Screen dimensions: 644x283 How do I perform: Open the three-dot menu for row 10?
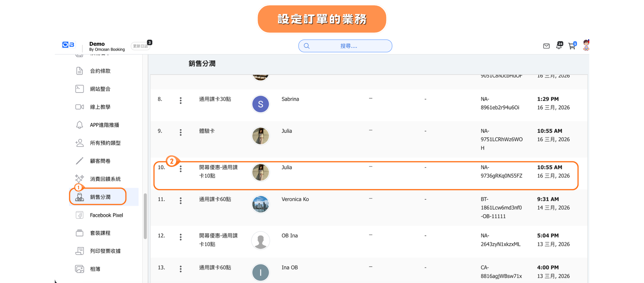(x=180, y=169)
